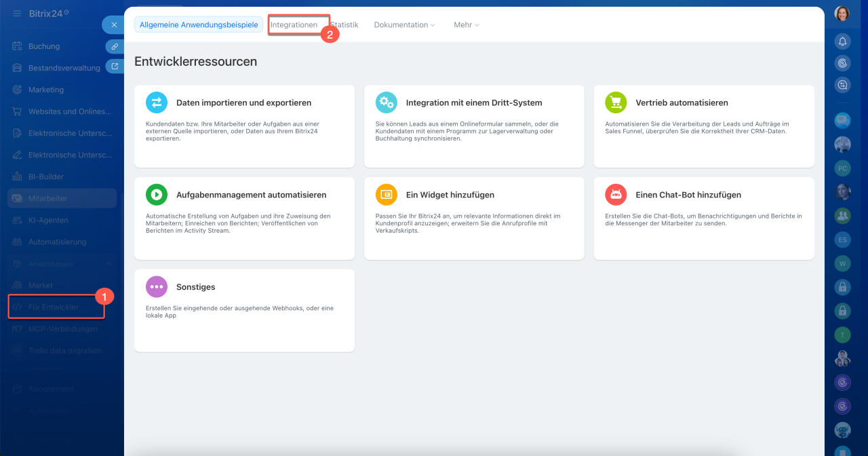Open the user profile avatar at top right
Screen dimensions: 868x456
tap(842, 14)
